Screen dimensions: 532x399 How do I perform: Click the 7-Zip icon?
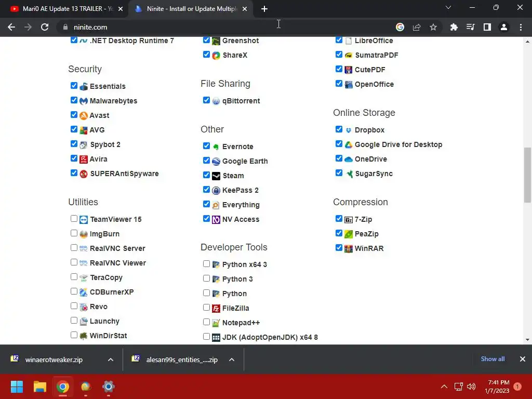[x=349, y=220]
